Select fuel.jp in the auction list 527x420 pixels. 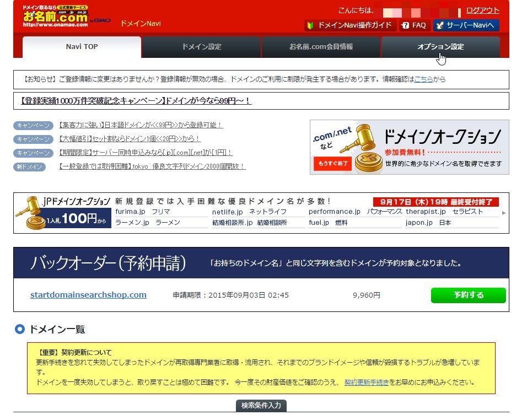(x=319, y=223)
